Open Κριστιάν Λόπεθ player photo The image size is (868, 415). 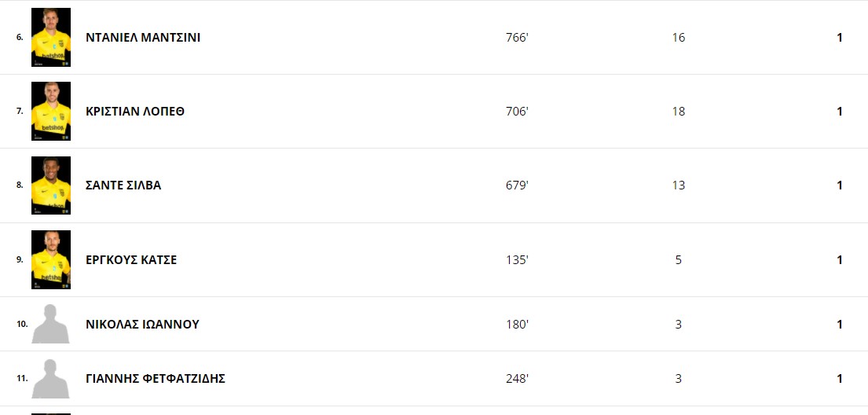tap(51, 112)
